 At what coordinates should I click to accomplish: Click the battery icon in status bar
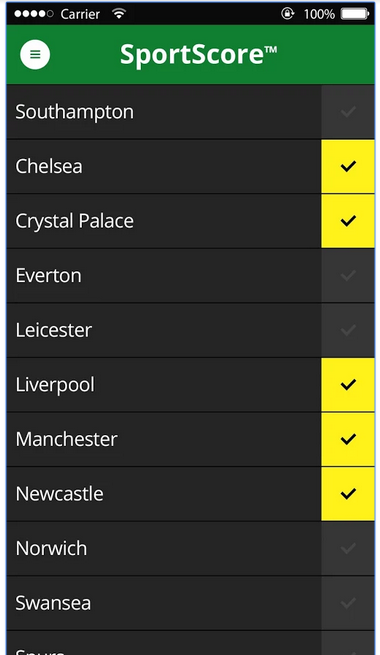coord(355,14)
